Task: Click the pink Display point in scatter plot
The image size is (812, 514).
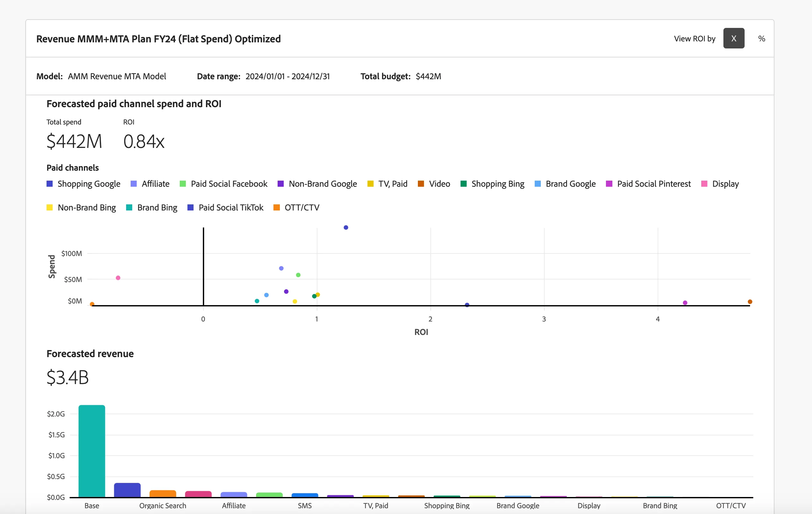Action: [x=118, y=278]
